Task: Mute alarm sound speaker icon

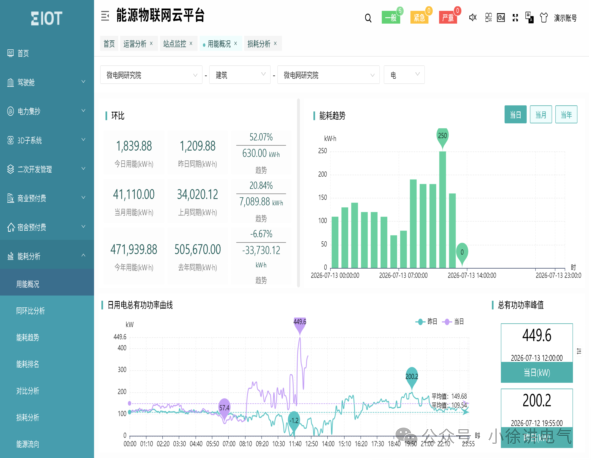Action: click(x=473, y=17)
